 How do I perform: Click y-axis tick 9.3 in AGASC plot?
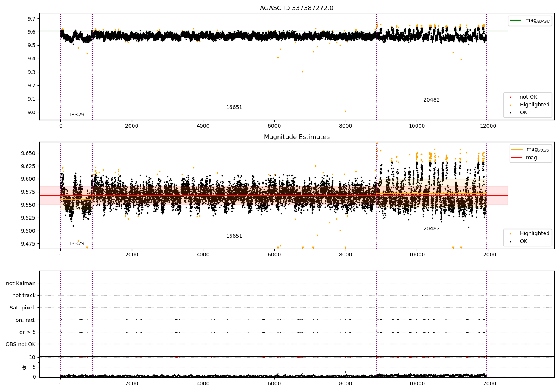coord(32,72)
